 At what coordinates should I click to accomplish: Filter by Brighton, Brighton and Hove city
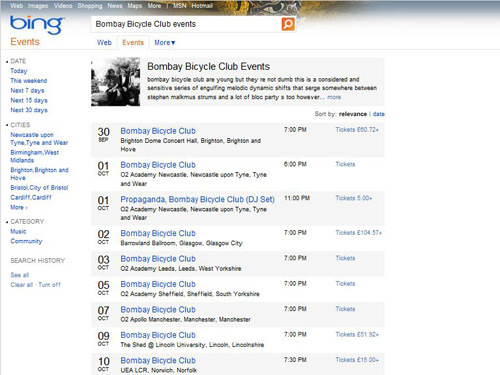tap(39, 174)
